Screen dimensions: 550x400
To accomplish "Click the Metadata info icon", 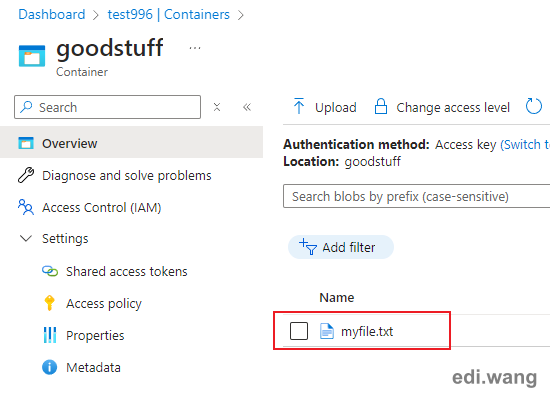I will [49, 367].
